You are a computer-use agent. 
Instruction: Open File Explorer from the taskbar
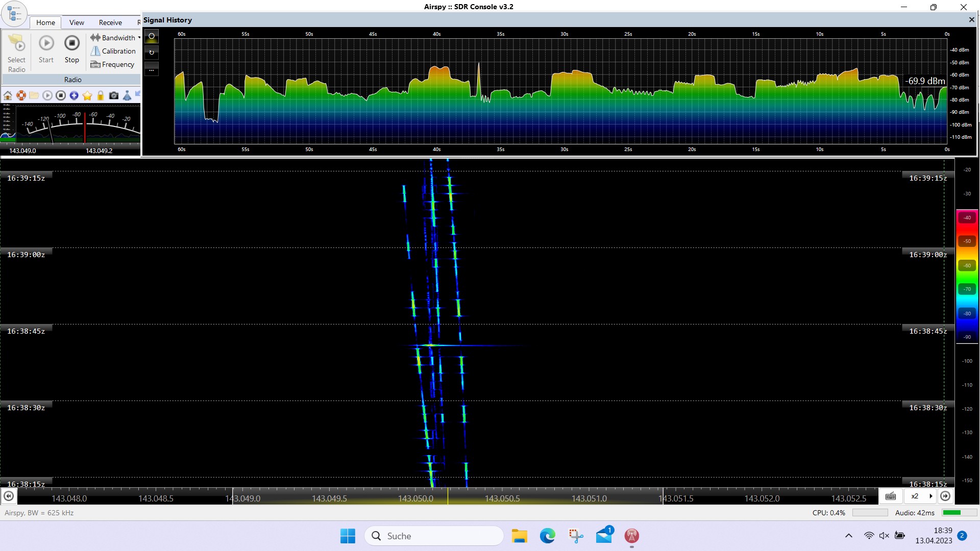pyautogui.click(x=520, y=536)
